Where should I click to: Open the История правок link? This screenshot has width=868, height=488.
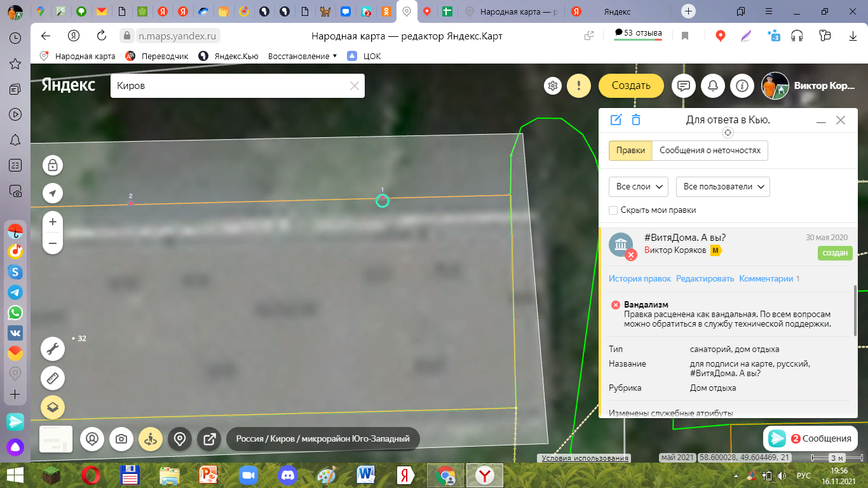tap(640, 278)
